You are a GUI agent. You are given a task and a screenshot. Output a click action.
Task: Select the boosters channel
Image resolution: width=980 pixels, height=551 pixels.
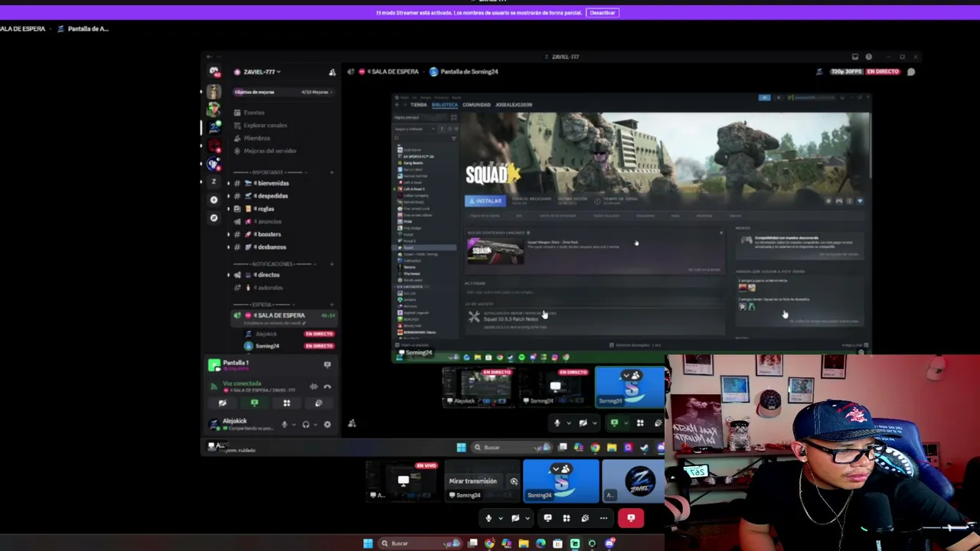[268, 234]
